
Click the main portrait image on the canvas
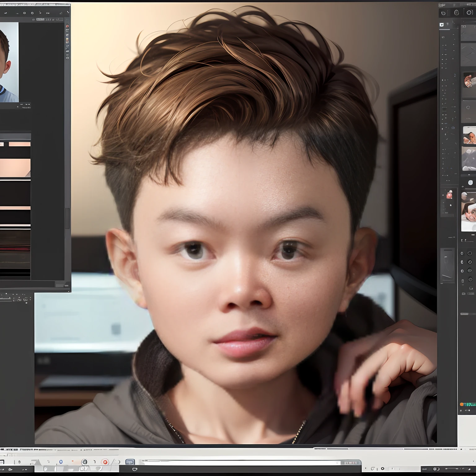tap(236, 223)
